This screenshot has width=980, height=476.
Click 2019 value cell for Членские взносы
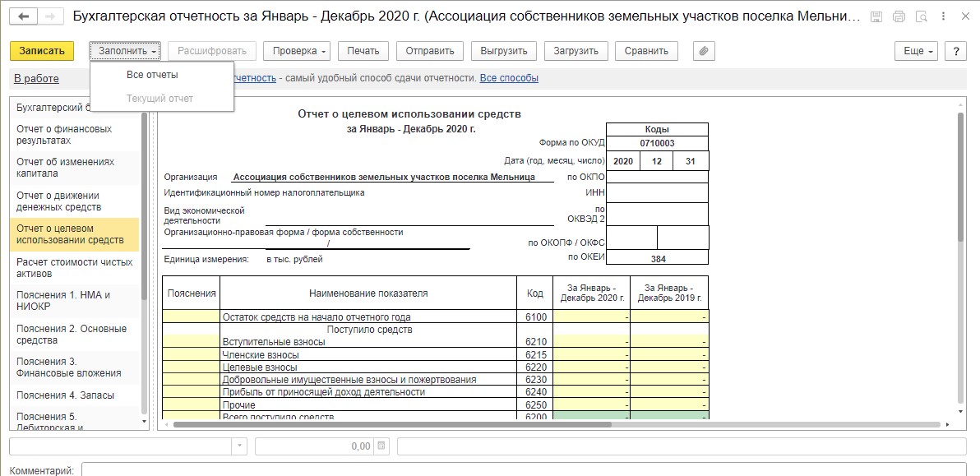[669, 354]
